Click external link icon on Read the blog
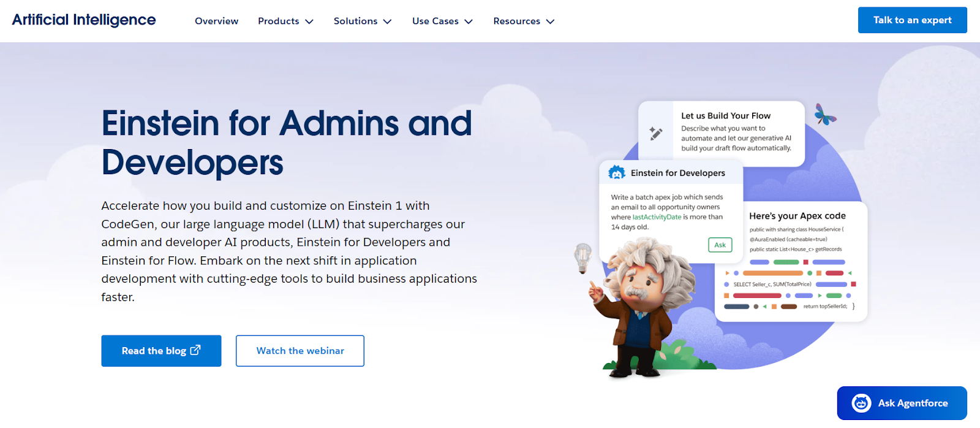 click(195, 350)
